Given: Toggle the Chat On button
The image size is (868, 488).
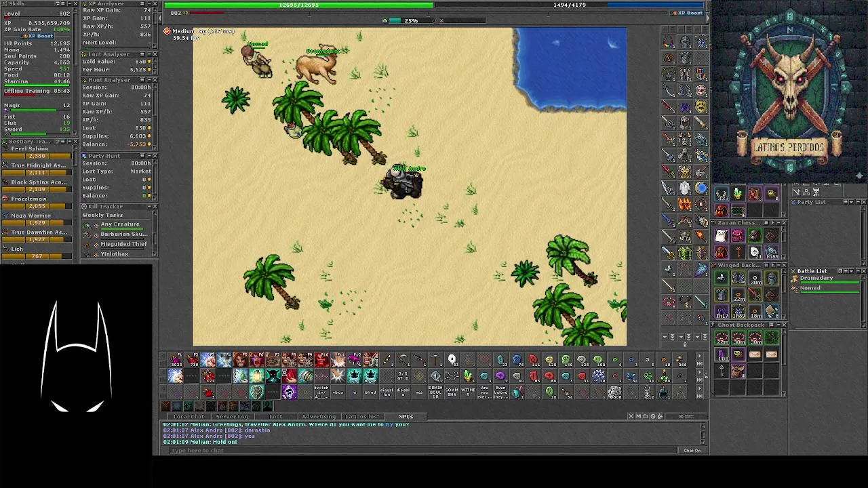Looking at the screenshot, I should 692,450.
